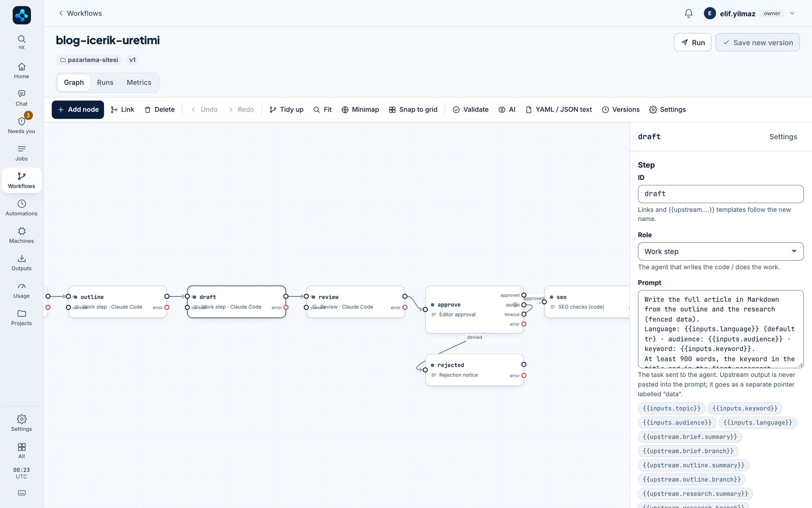Run the workflow

coord(693,42)
